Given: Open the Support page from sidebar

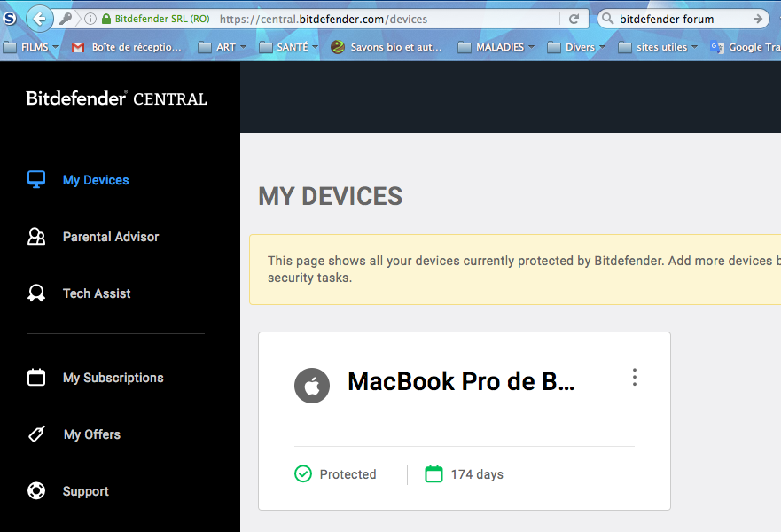Looking at the screenshot, I should 86,491.
